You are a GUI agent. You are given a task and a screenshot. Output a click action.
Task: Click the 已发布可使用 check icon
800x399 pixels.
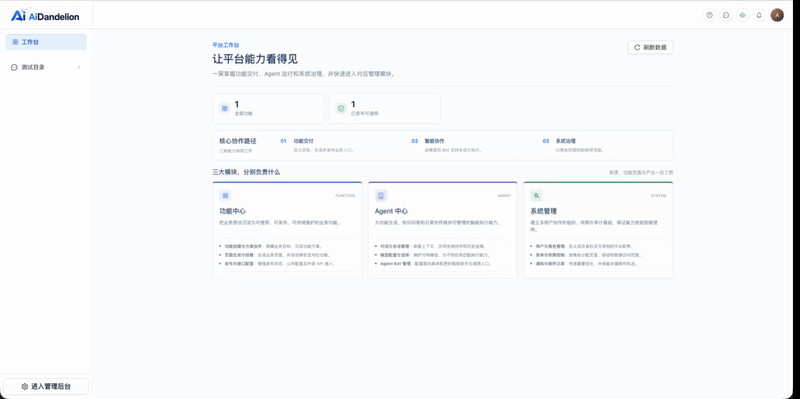point(341,108)
